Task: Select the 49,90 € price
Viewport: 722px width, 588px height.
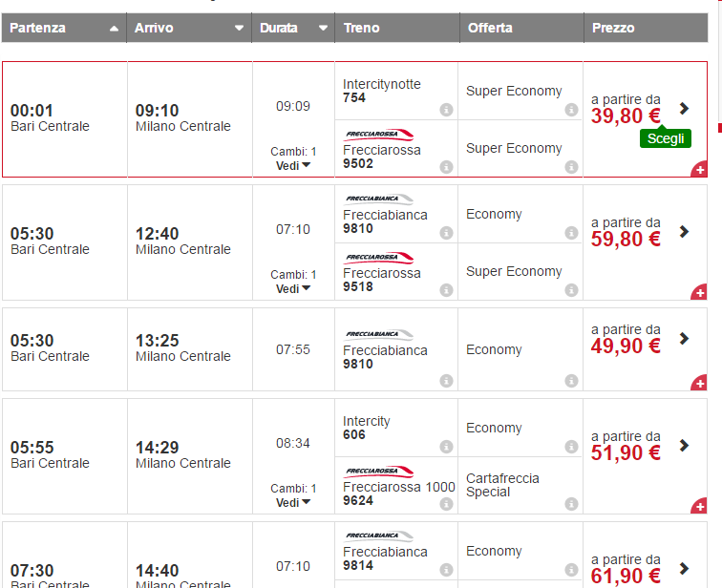Action: click(x=626, y=346)
